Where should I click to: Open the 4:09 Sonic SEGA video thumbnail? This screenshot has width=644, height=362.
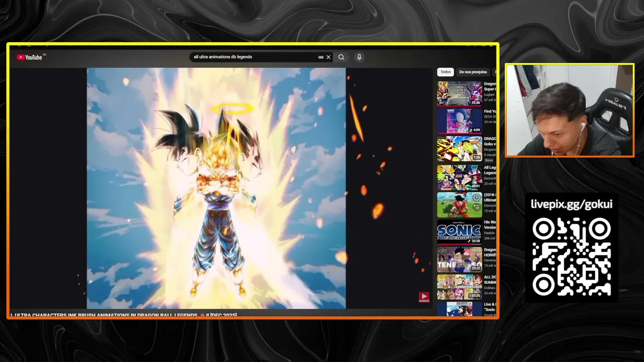(459, 121)
